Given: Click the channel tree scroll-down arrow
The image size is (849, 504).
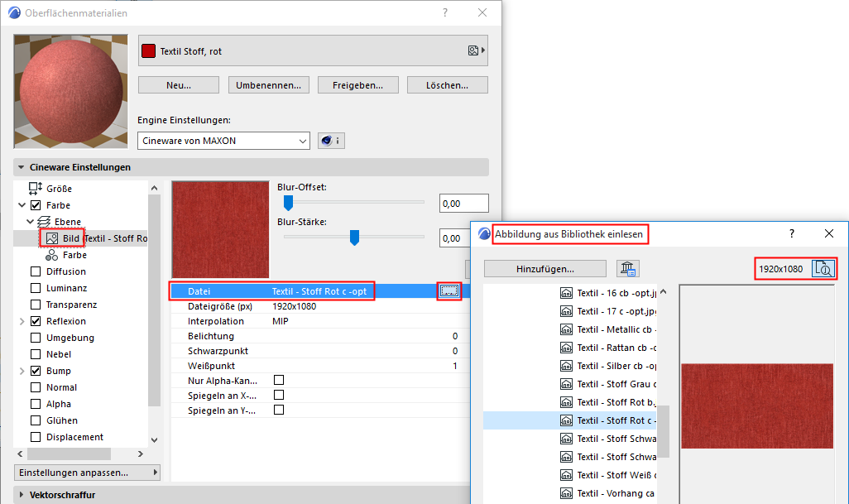Looking at the screenshot, I should click(154, 439).
